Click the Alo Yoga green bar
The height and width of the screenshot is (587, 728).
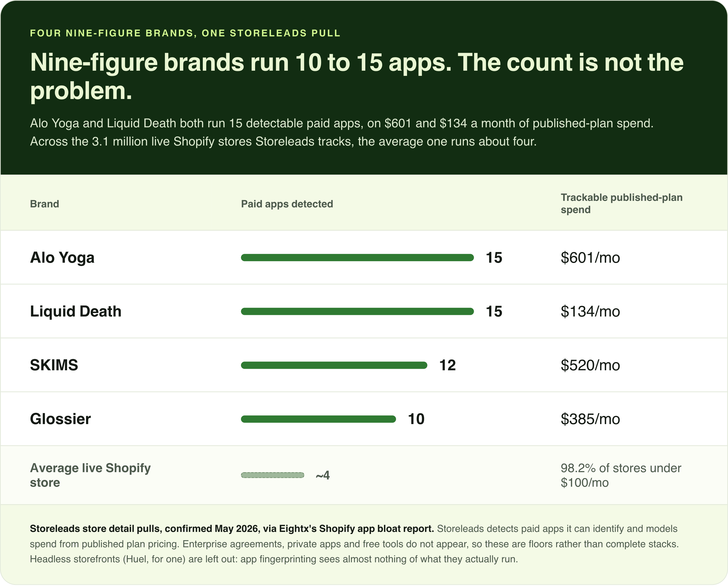(x=357, y=258)
